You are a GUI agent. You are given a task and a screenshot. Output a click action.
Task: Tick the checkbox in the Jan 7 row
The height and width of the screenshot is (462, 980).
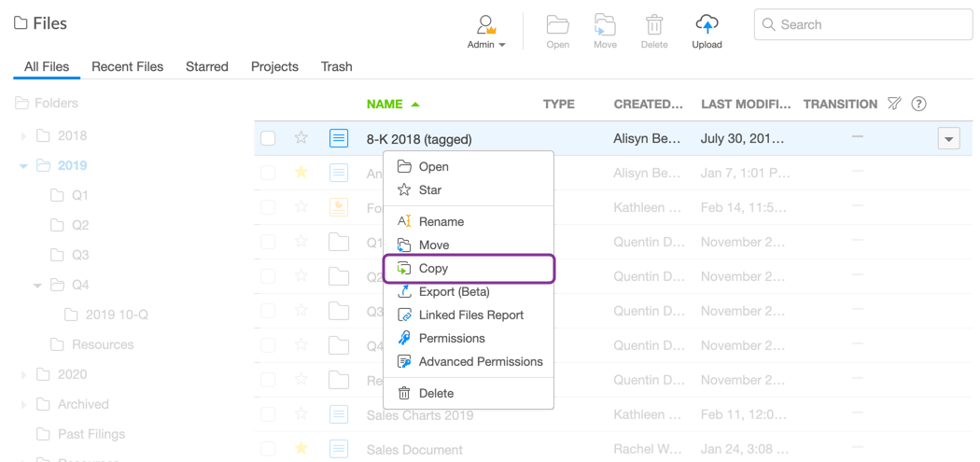[x=268, y=173]
